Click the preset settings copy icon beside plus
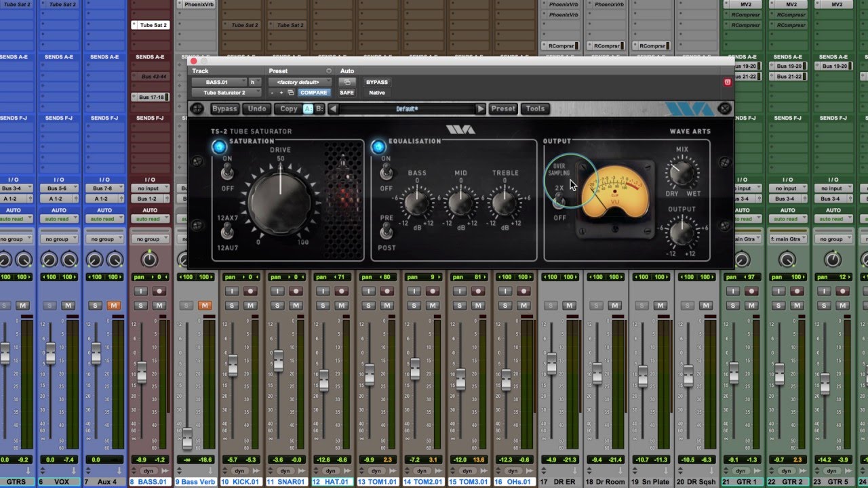The height and width of the screenshot is (488, 868). (290, 93)
